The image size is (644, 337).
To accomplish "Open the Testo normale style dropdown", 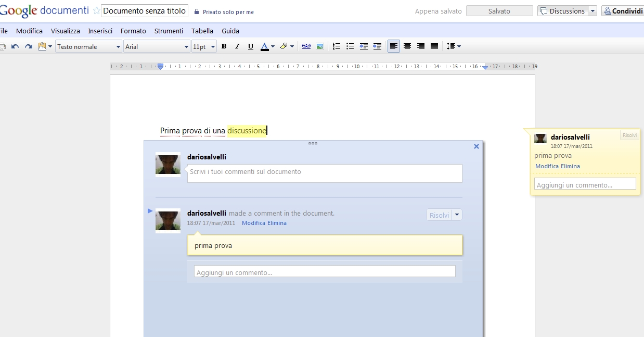I will (x=88, y=46).
